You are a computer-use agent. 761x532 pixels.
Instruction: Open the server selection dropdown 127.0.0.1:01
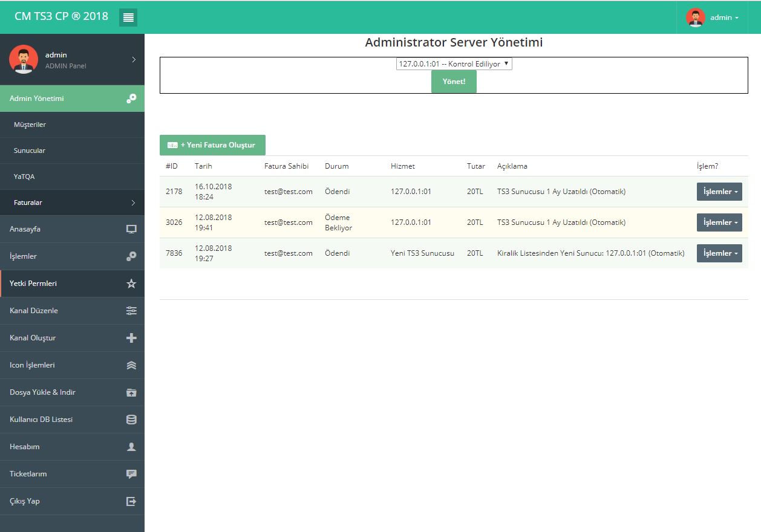454,64
